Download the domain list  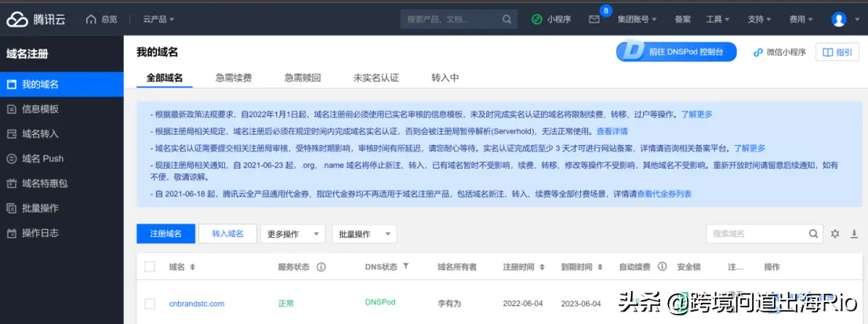[x=854, y=234]
